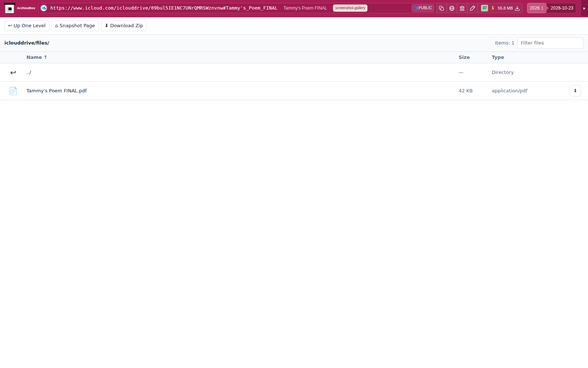The width and height of the screenshot is (588, 368).
Task: Click the globe icon in header
Action: 452,8
